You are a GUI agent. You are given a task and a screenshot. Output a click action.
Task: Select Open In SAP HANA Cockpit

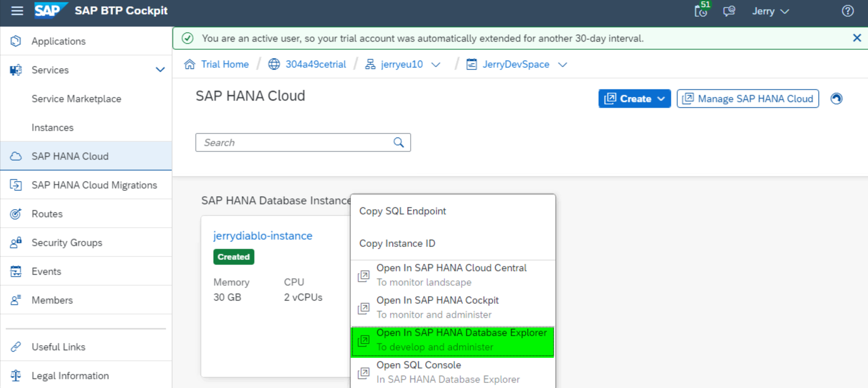(x=437, y=307)
